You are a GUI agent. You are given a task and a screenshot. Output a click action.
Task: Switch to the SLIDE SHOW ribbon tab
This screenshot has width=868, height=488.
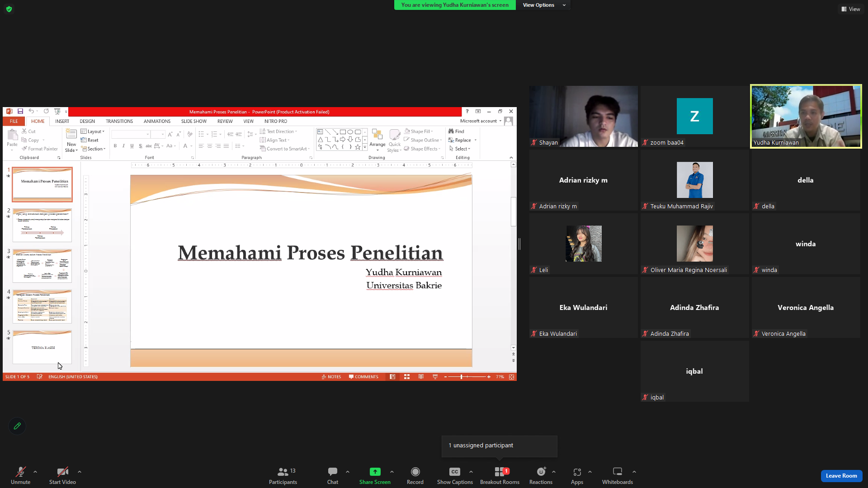click(194, 121)
